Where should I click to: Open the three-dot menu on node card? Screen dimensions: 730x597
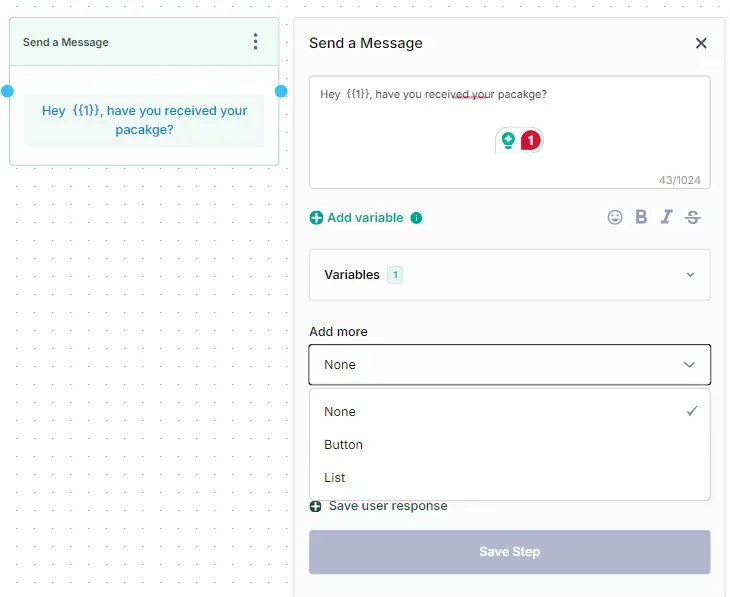(255, 42)
